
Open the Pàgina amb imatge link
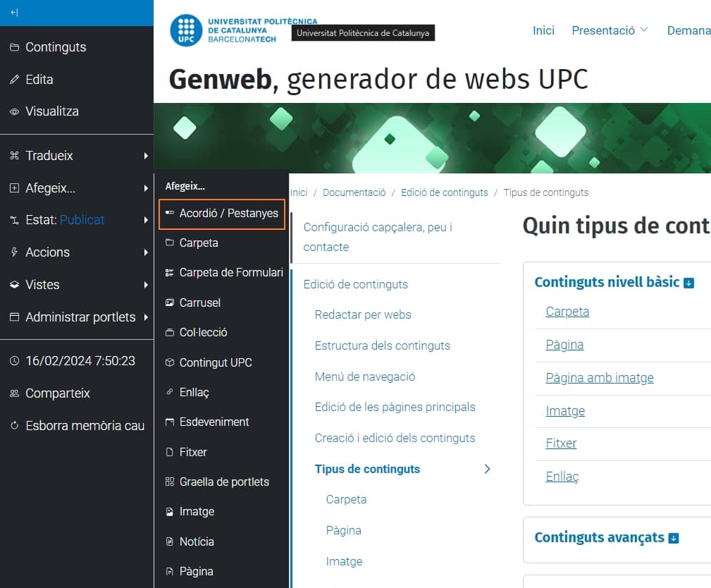(x=600, y=378)
